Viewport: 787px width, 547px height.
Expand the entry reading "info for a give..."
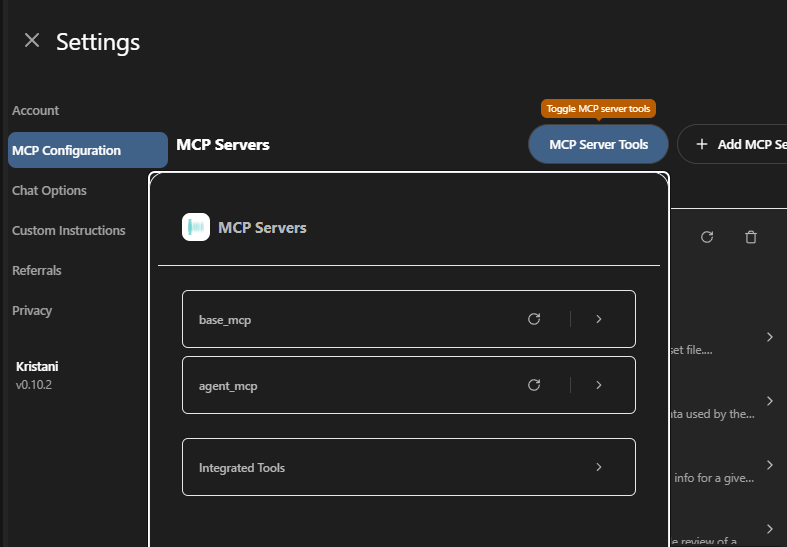pos(769,465)
